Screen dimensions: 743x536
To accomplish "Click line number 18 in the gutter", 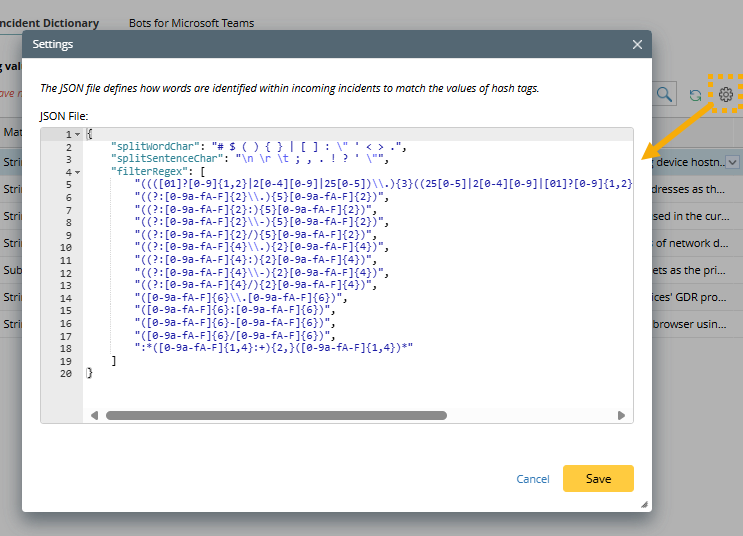I will coord(66,360).
